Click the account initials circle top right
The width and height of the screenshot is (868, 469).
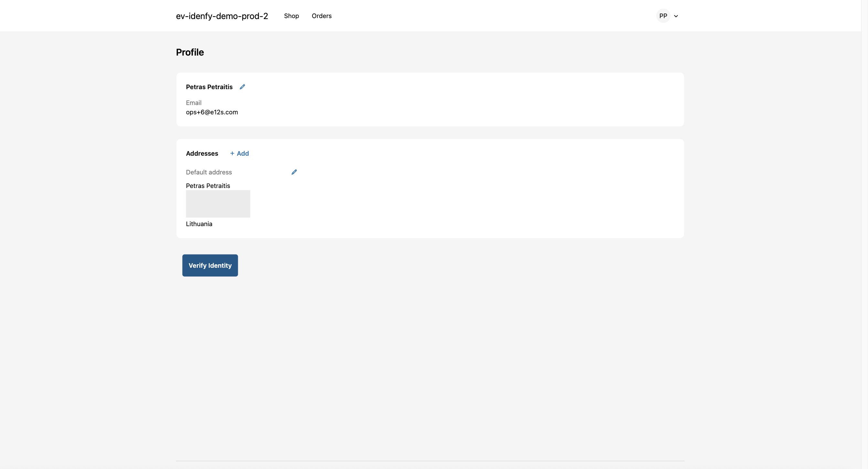(663, 16)
